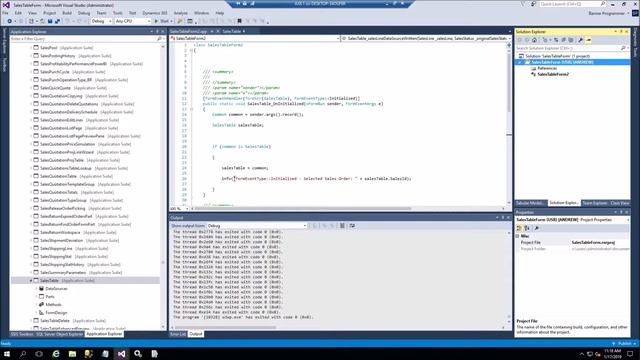Open the SalesTableForm2 class navigation dropdown
Viewport: 640px width, 360px height.
click(x=255, y=38)
